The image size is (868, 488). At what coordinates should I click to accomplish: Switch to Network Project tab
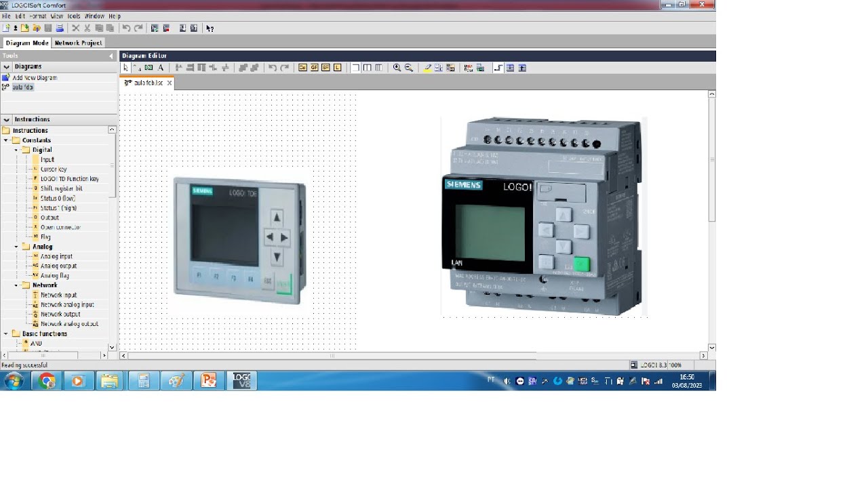pyautogui.click(x=78, y=43)
